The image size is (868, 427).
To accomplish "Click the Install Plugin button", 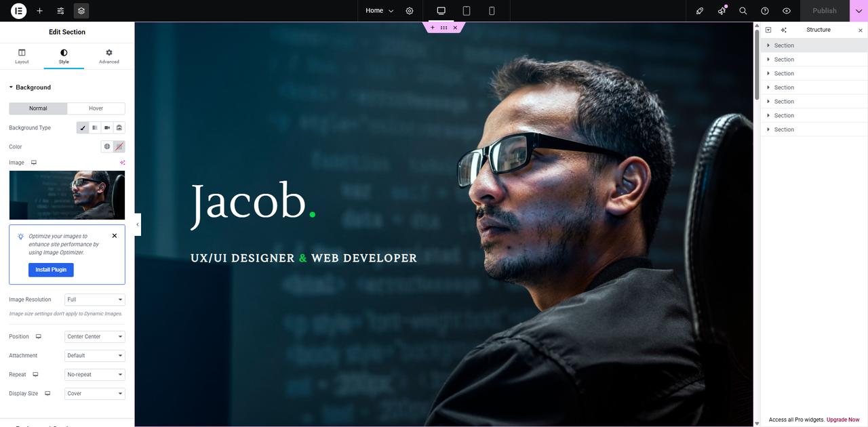I will (51, 270).
